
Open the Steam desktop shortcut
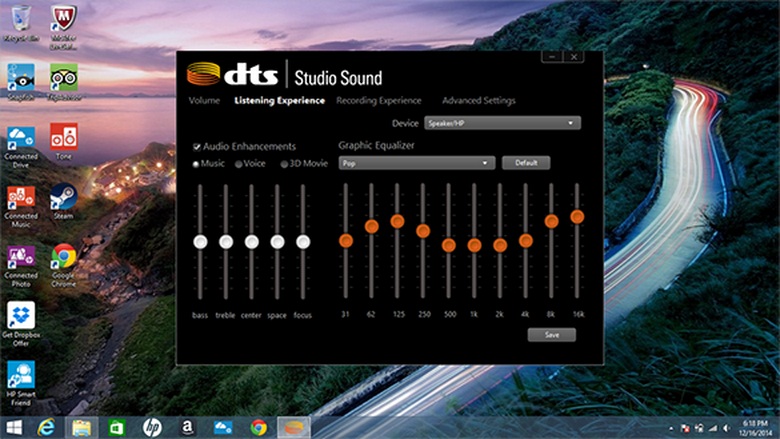click(x=64, y=196)
